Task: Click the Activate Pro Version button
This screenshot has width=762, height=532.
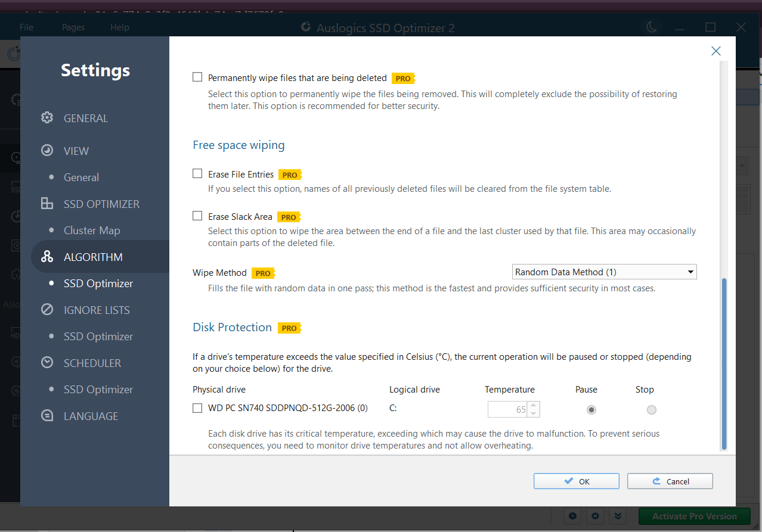Action: pos(694,517)
